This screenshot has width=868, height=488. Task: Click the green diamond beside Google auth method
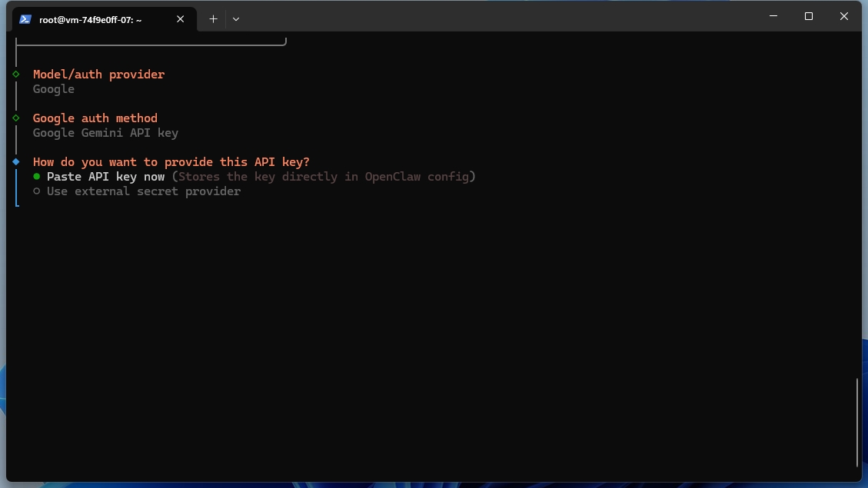(x=16, y=118)
